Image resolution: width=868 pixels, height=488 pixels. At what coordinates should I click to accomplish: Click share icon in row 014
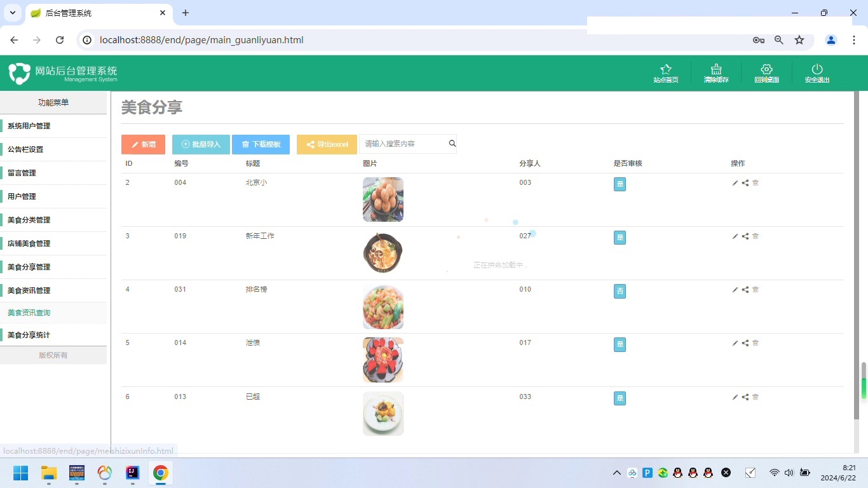coord(745,343)
